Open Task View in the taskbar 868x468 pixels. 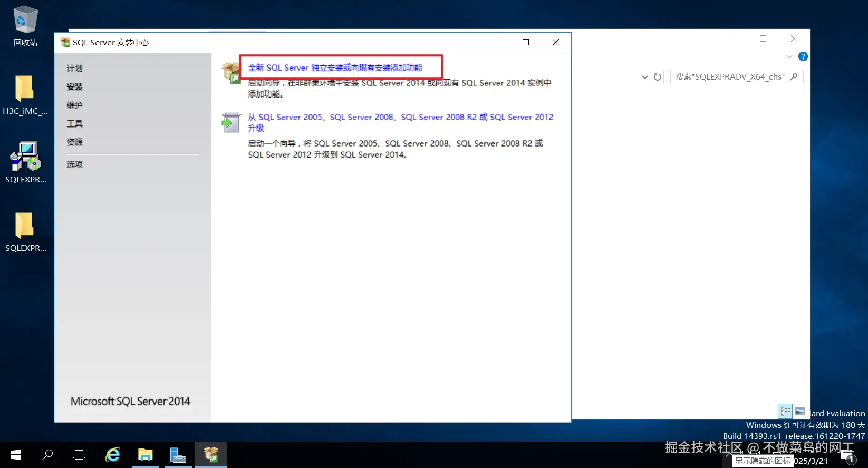pos(79,455)
